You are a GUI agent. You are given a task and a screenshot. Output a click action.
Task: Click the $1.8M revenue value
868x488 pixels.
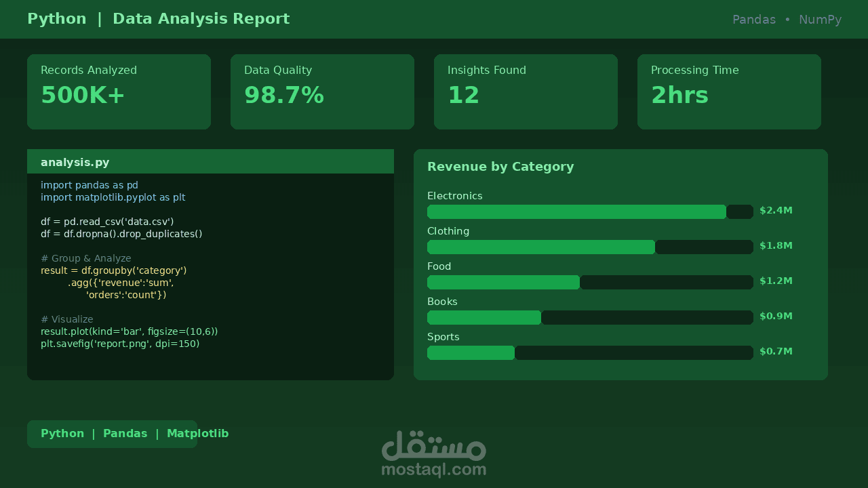776,246
